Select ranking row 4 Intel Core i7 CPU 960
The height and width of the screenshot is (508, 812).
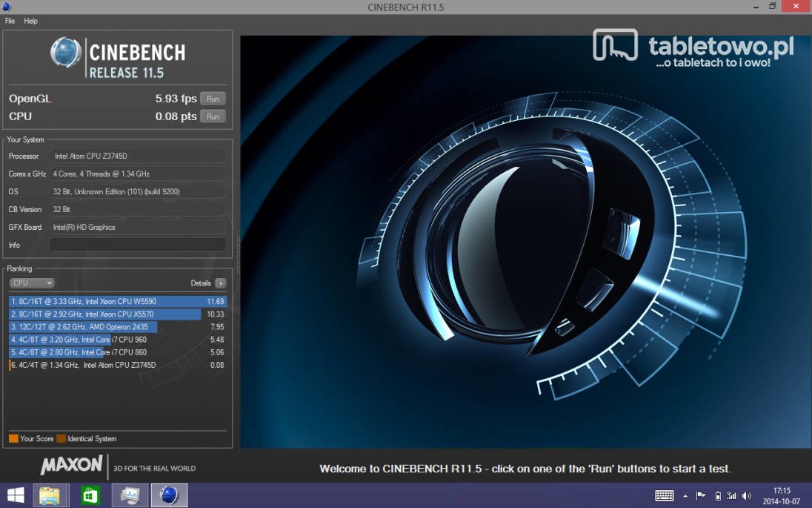pyautogui.click(x=118, y=340)
